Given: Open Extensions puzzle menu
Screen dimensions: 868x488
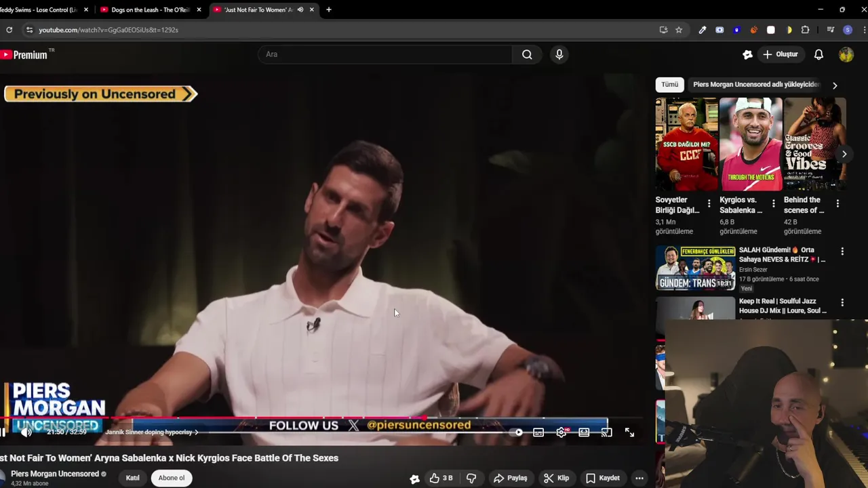Looking at the screenshot, I should point(806,30).
